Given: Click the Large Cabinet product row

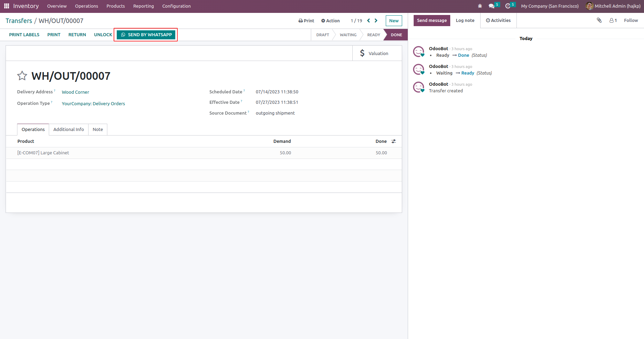Looking at the screenshot, I should 204,153.
